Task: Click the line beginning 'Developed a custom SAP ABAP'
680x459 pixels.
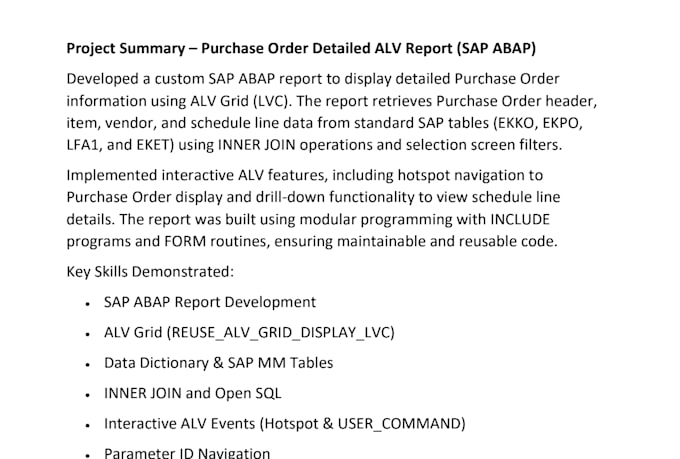Action: pyautogui.click(x=313, y=79)
